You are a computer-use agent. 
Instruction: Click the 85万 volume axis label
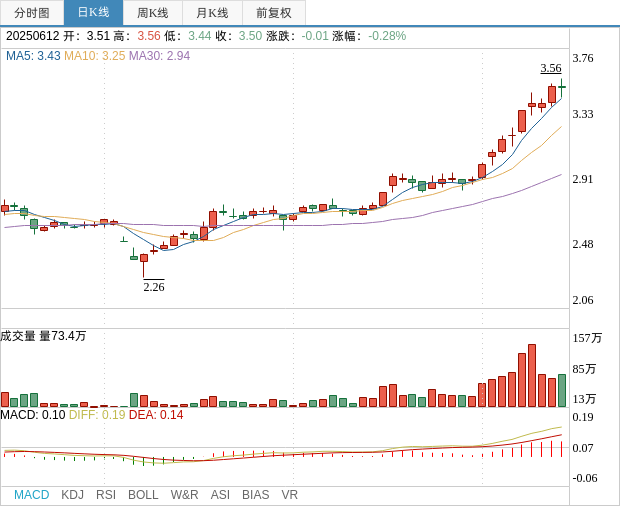pos(584,369)
